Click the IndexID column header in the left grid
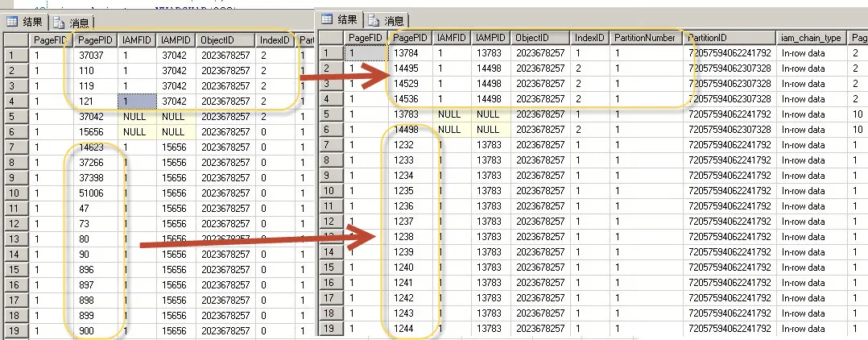868x340 pixels. click(275, 39)
